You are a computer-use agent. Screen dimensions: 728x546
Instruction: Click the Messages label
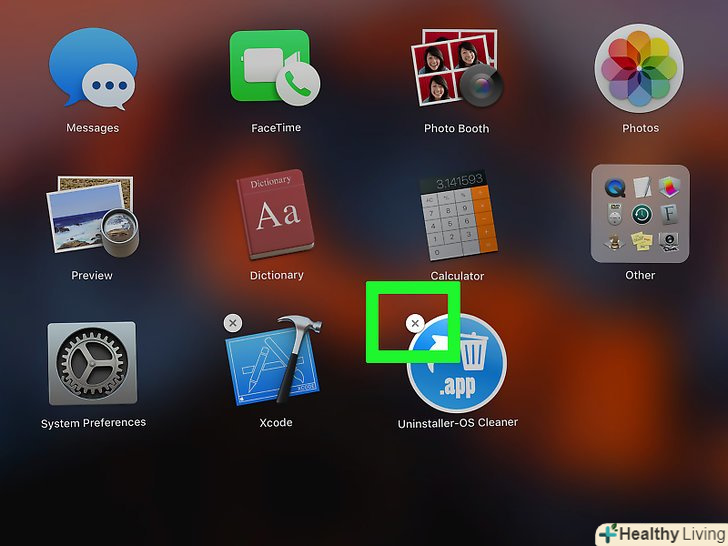tap(92, 128)
